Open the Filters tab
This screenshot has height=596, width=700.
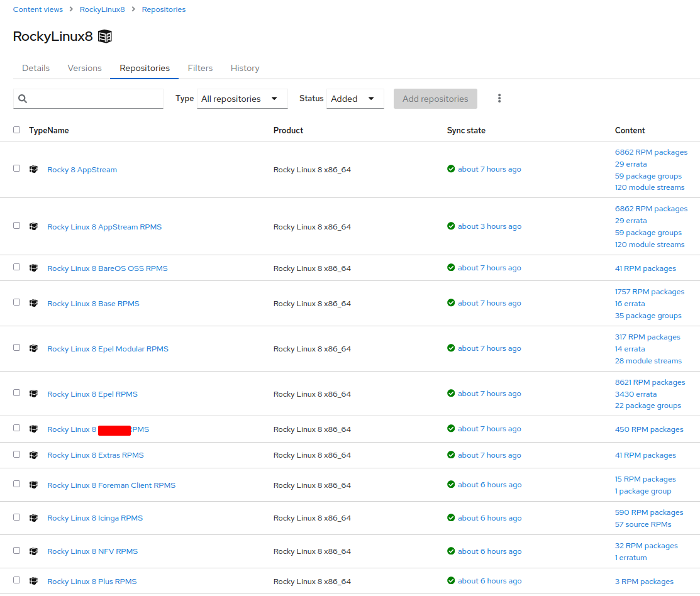(x=200, y=69)
